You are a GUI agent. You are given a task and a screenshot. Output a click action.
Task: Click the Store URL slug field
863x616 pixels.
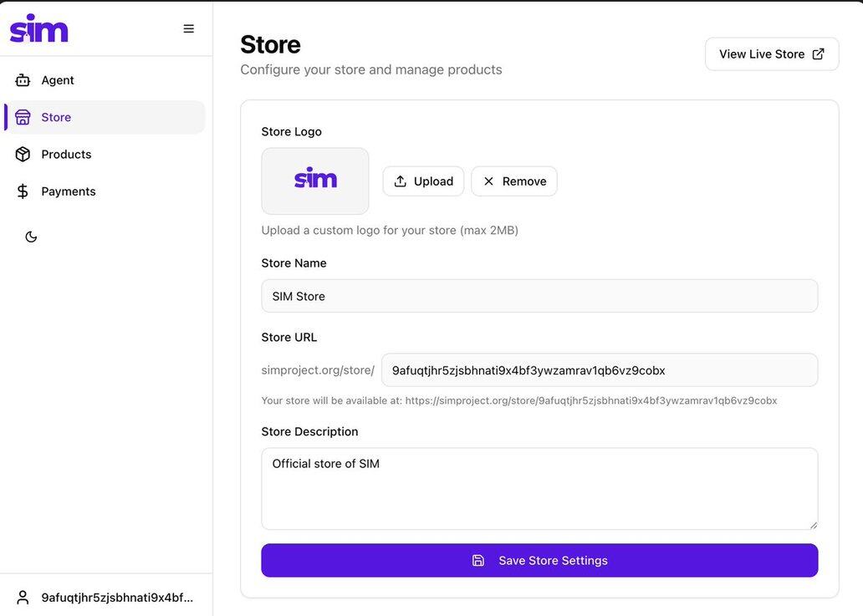coord(599,370)
